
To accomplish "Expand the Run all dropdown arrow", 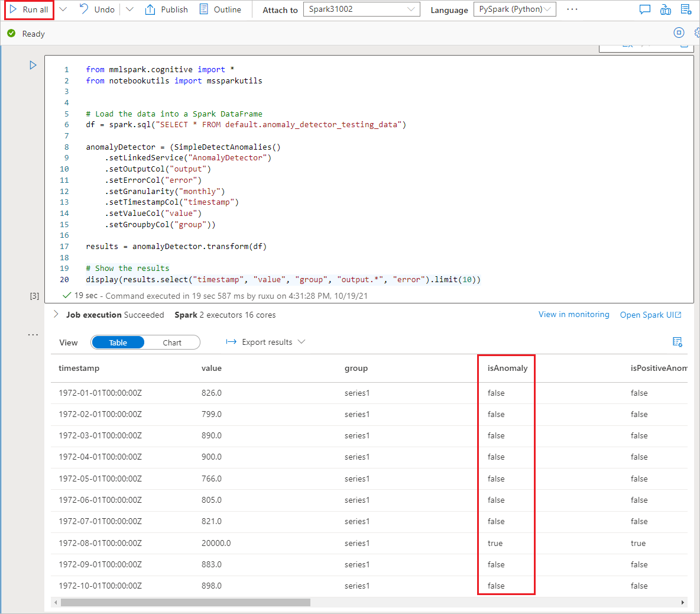I will (63, 9).
